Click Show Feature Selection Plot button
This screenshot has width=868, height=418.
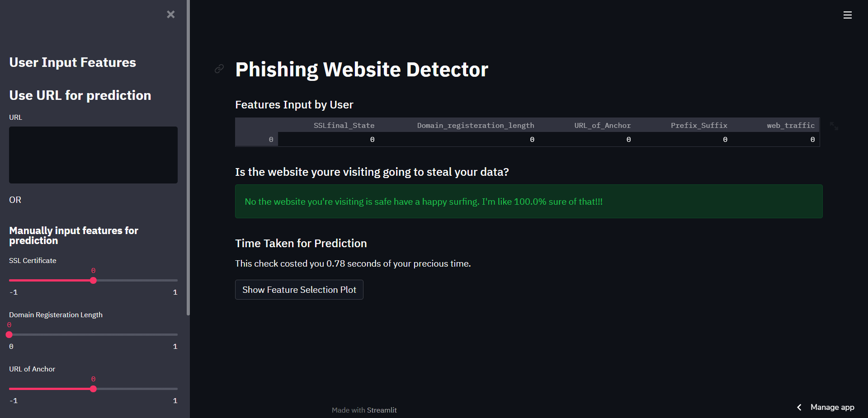coord(299,290)
